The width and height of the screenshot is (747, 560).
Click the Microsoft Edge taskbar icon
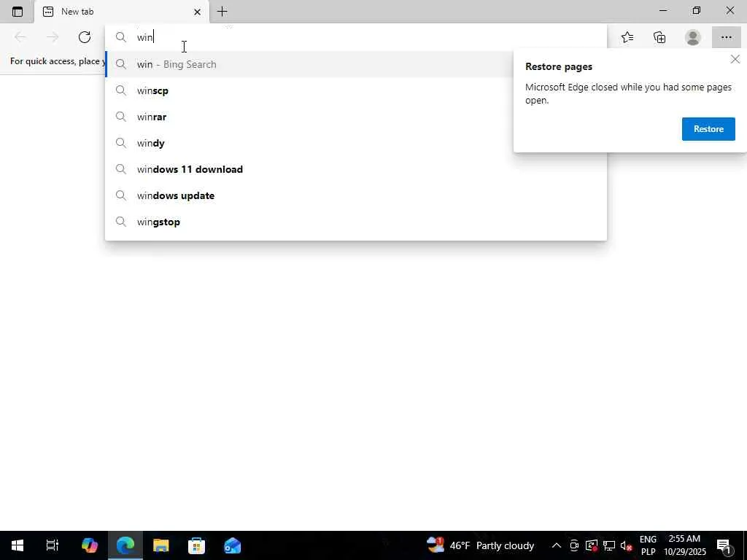(x=125, y=545)
